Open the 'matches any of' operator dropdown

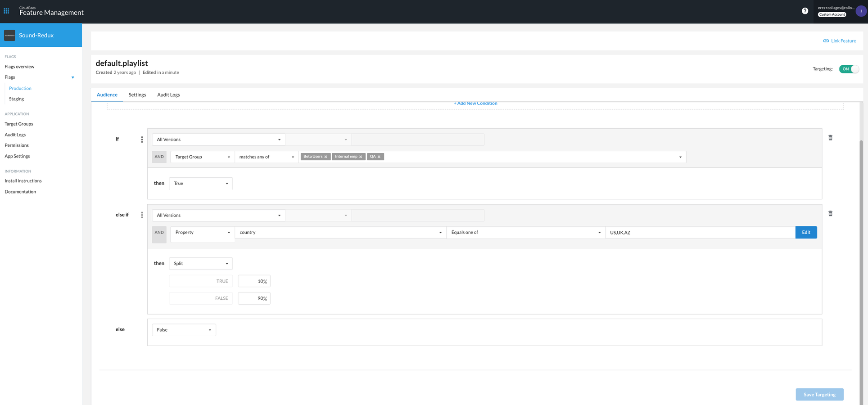tap(267, 157)
